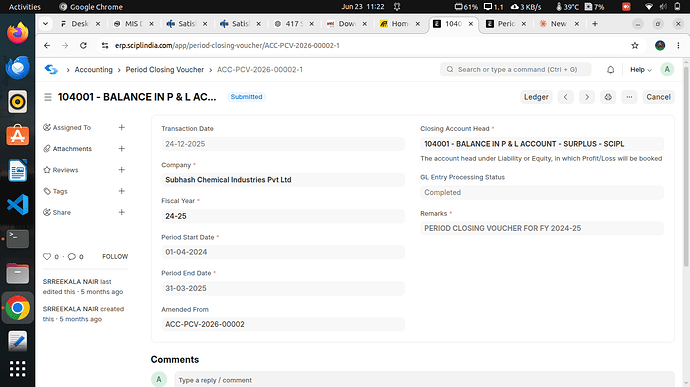Open Rhythmbox music player in dock
This screenshot has width=690, height=387.
coord(18,102)
